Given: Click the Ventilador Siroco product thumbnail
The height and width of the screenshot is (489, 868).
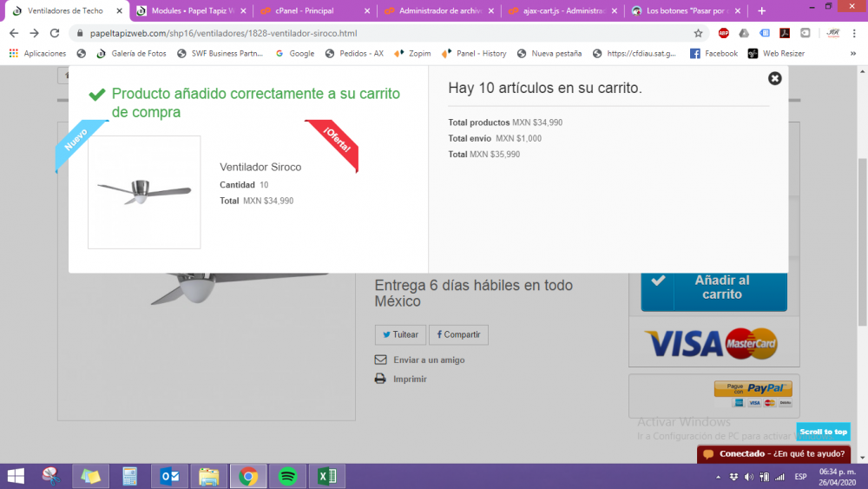Looking at the screenshot, I should coord(144,192).
